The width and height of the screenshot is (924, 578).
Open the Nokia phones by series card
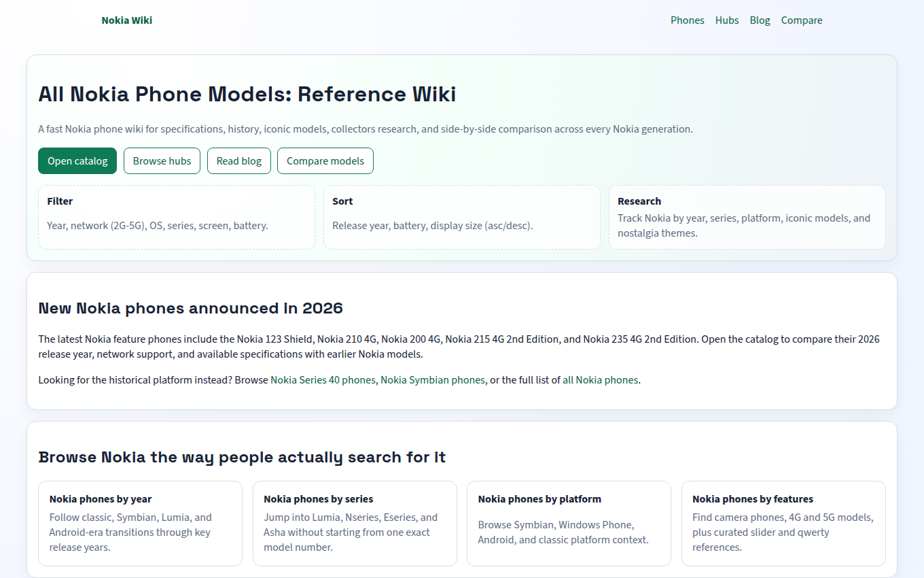[355, 524]
